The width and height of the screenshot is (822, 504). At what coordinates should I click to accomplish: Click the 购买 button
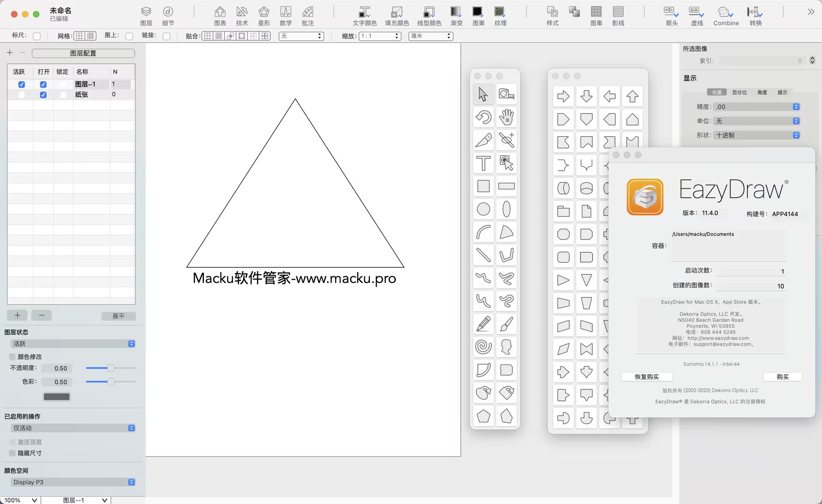click(782, 377)
